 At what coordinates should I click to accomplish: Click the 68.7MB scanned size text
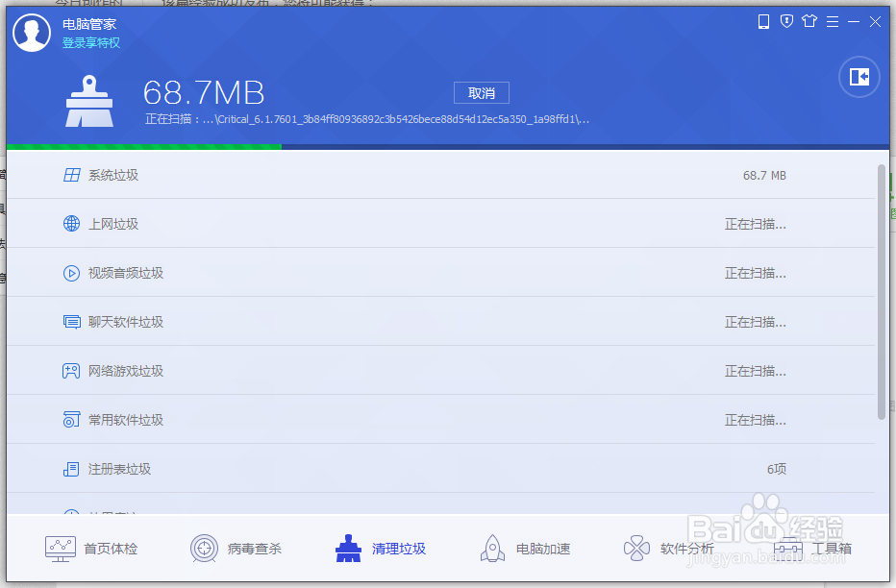point(204,92)
